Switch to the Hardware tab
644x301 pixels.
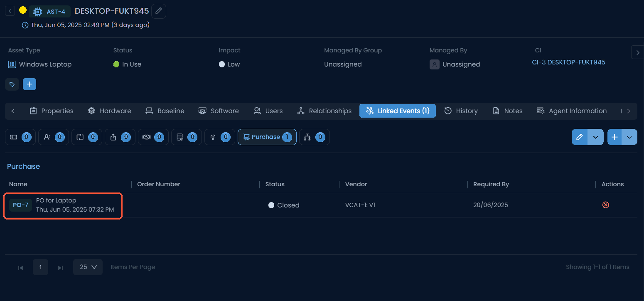pos(110,111)
